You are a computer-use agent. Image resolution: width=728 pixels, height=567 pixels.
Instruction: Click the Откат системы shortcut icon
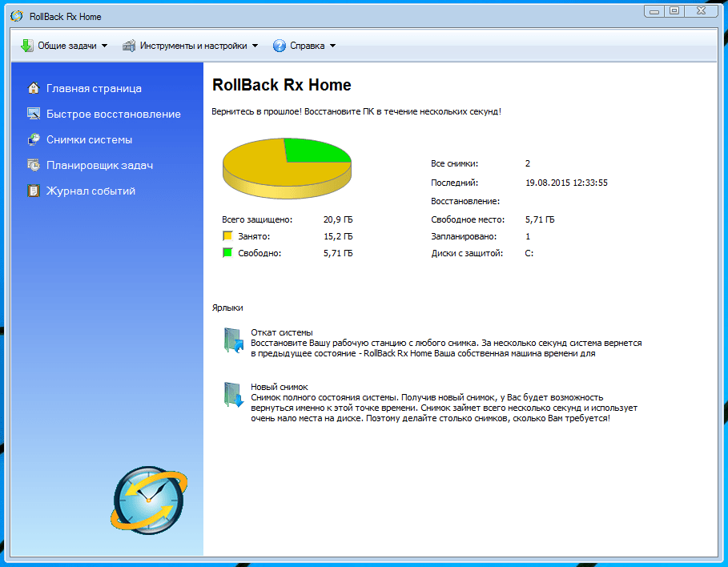click(x=232, y=340)
